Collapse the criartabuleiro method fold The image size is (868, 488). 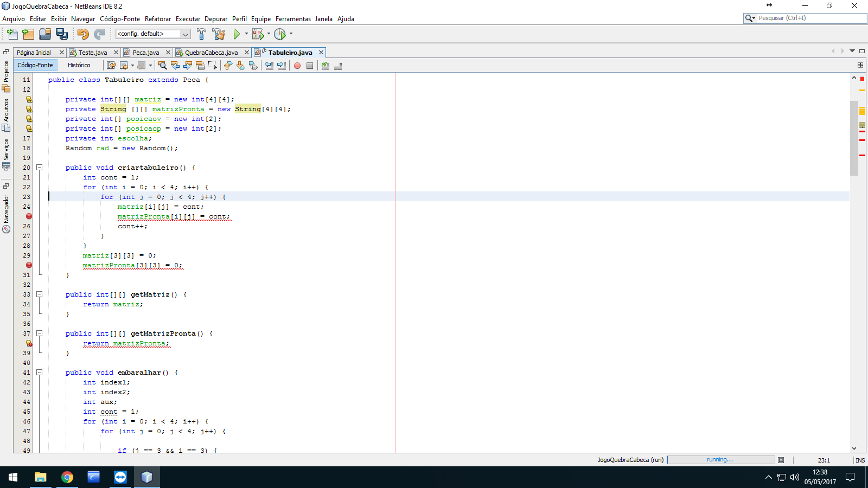tap(39, 168)
